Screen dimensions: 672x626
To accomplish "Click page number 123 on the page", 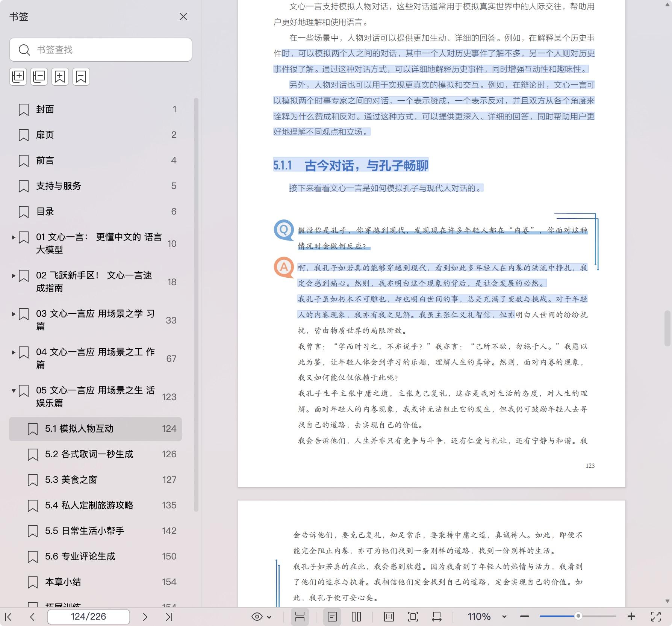I will coord(590,466).
